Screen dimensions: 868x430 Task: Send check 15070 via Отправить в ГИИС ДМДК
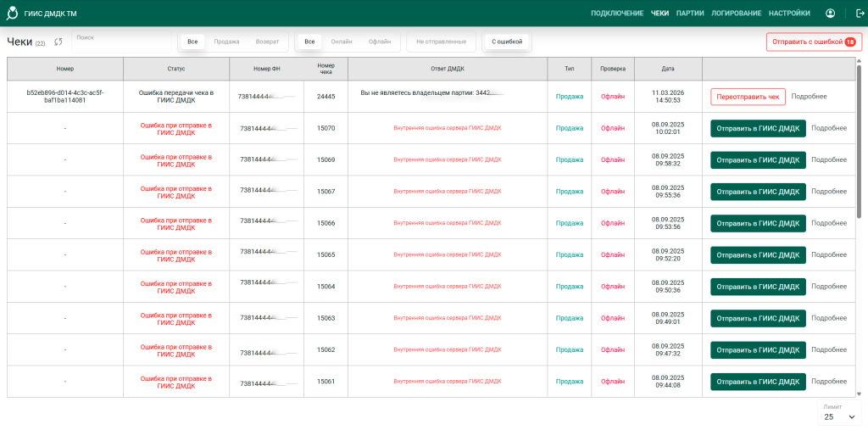click(x=757, y=128)
